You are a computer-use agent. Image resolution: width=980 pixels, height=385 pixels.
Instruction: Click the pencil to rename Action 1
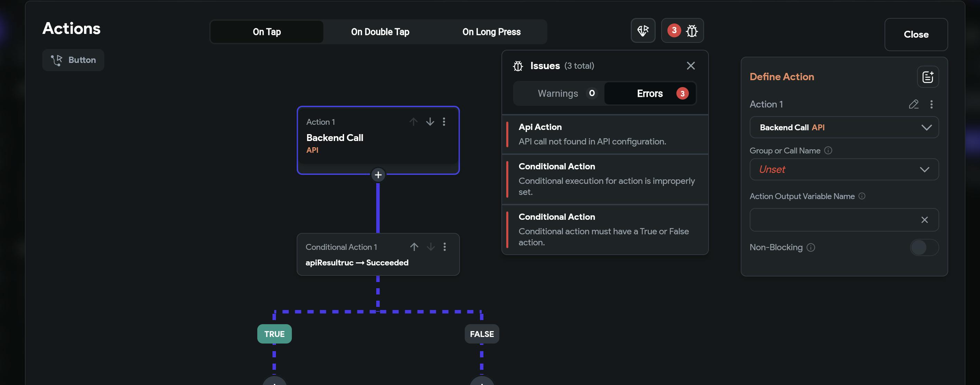tap(913, 104)
